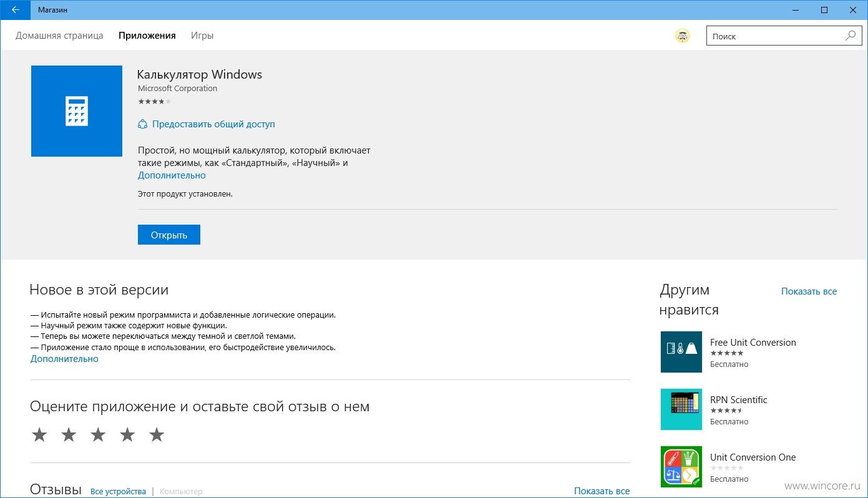Screen dimensions: 868x498
Task: Rate the app one star
Action: tap(39, 435)
